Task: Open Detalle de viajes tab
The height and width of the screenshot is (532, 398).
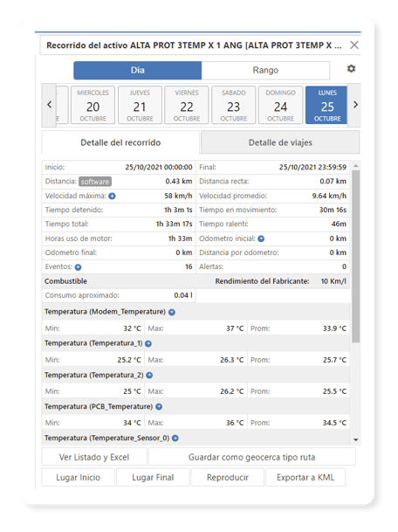Action: (x=280, y=142)
